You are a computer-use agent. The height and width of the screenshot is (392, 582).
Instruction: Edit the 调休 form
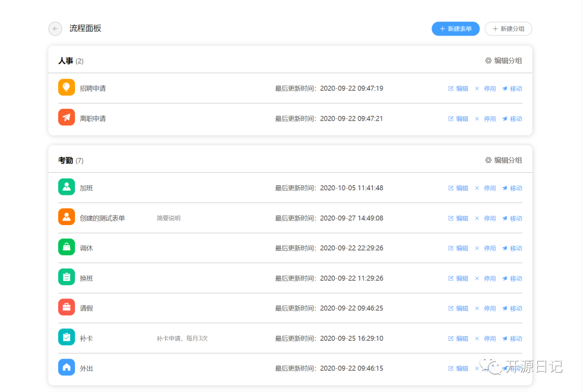tap(458, 248)
